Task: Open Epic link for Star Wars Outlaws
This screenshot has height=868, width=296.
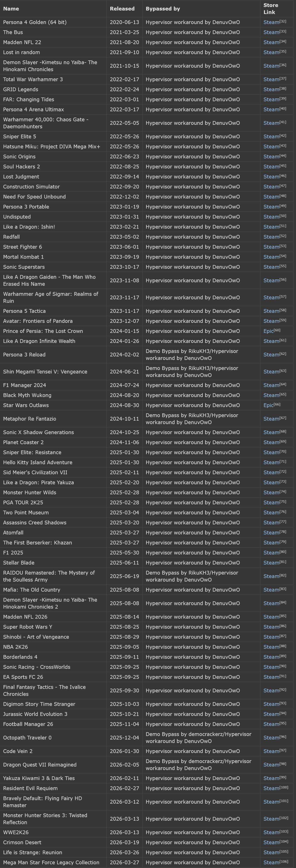Action: [x=268, y=405]
